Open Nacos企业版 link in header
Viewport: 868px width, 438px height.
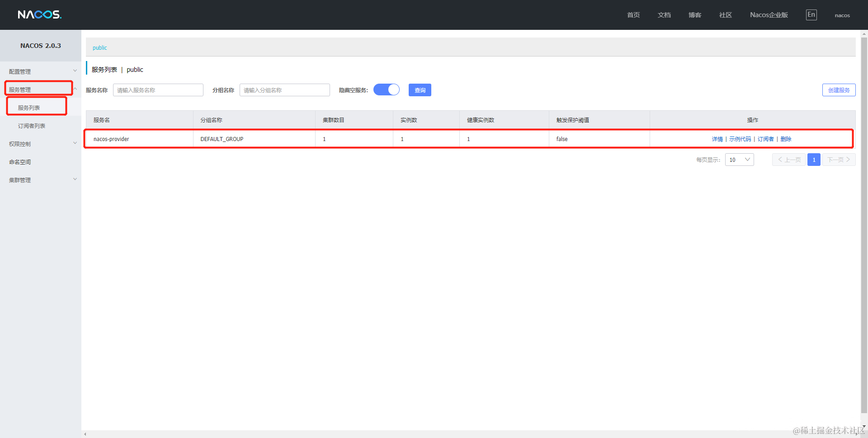pos(769,15)
